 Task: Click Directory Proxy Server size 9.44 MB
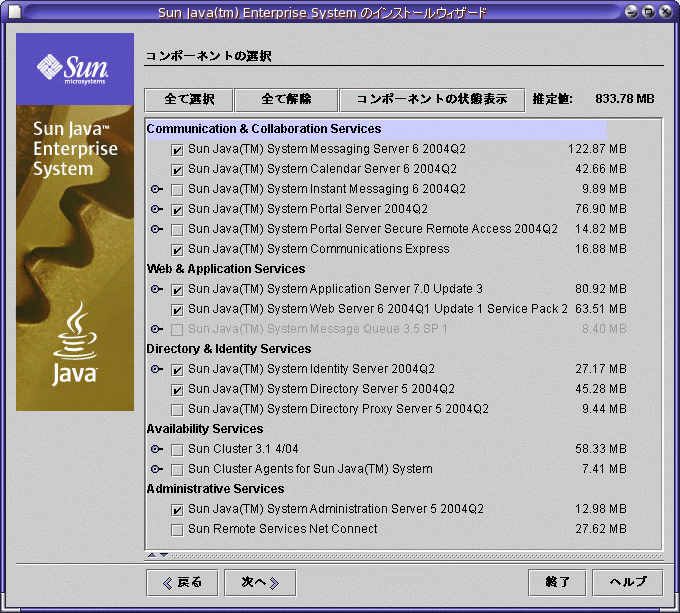[604, 409]
